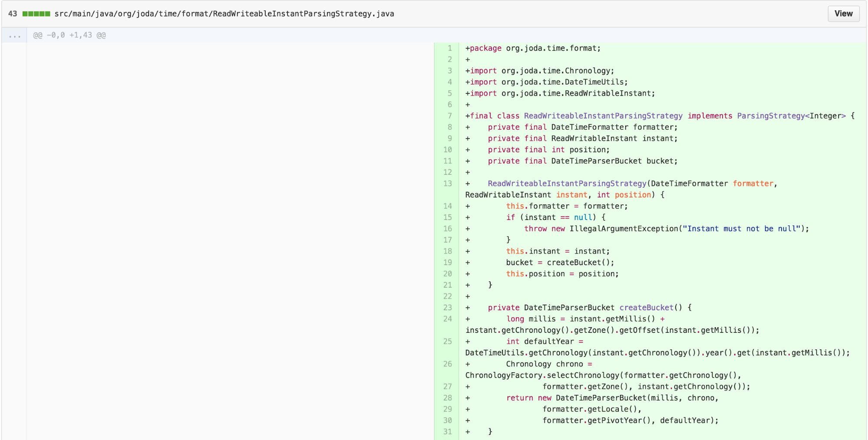Click 'private final DateTimeParserBucket bucket' line

coord(582,161)
